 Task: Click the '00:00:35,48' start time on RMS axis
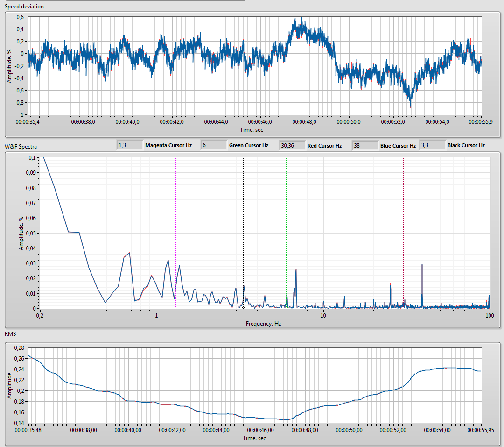(28, 430)
